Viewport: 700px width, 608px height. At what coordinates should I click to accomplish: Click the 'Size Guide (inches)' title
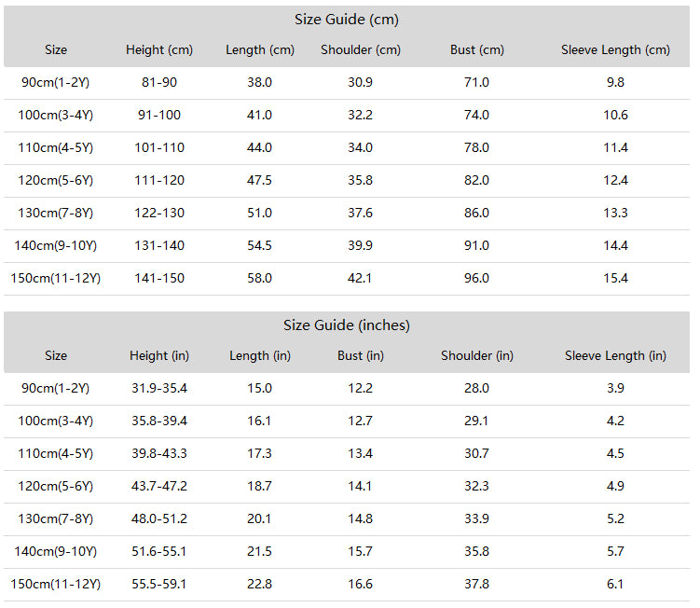coord(347,325)
